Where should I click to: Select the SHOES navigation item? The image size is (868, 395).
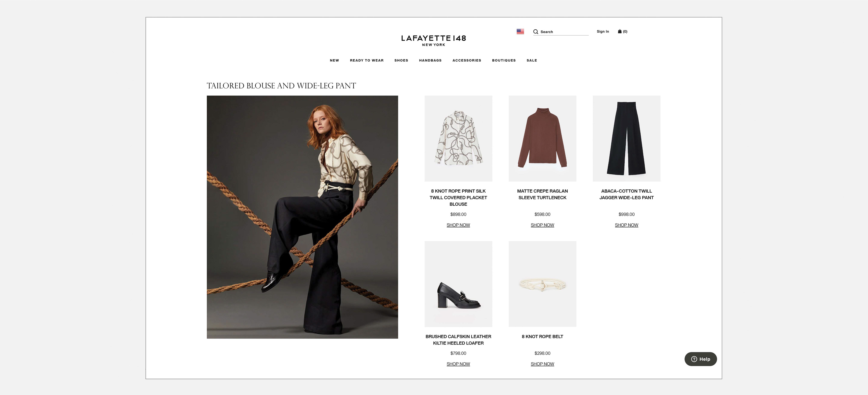401,60
